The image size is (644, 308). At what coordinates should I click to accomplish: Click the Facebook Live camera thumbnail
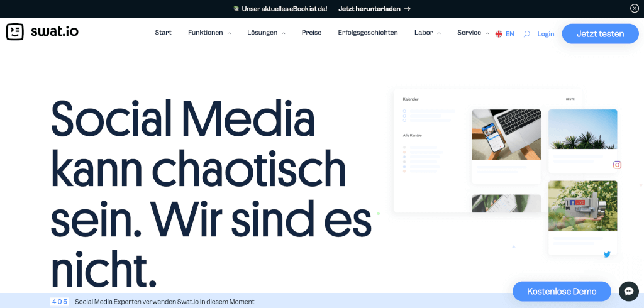tap(583, 206)
